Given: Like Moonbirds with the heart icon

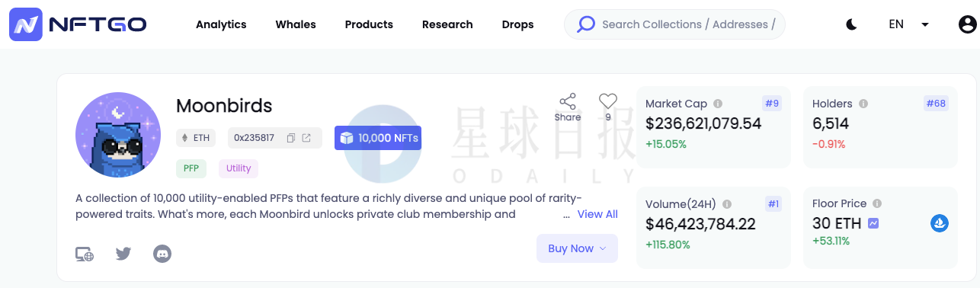Looking at the screenshot, I should click(x=607, y=101).
